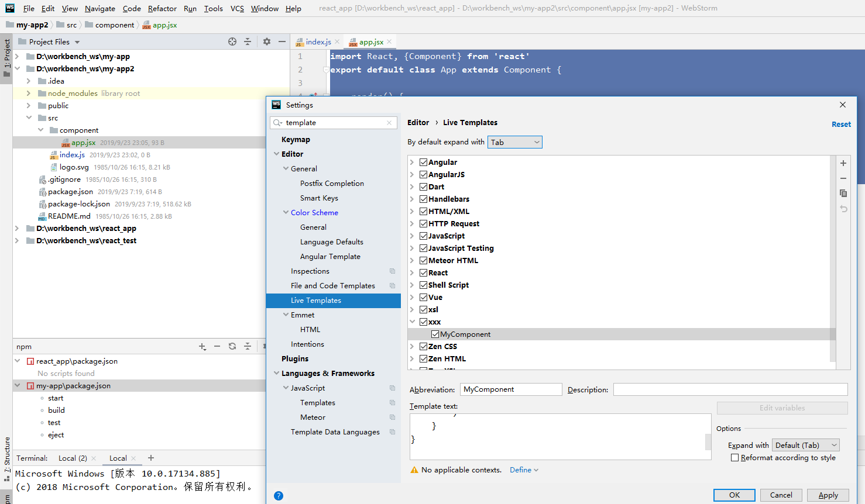The height and width of the screenshot is (504, 865).
Task: Click the Abbreviation input field
Action: point(511,389)
